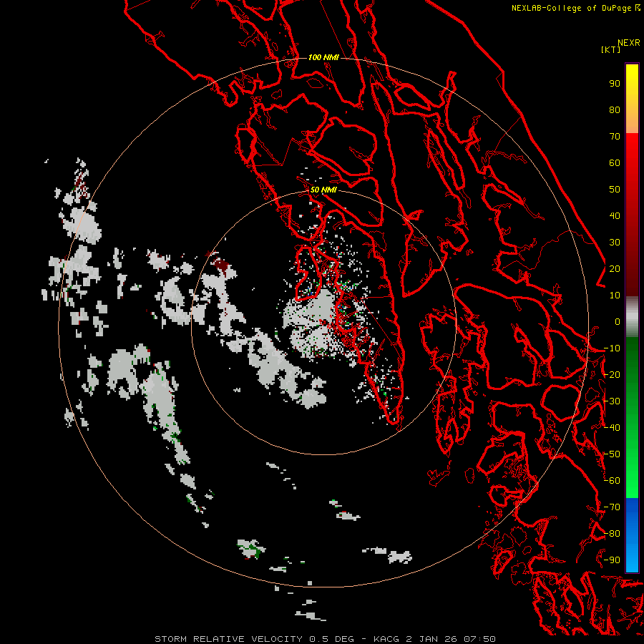Select the yellow-orange segment of the color bar
Screen dimensions: 644x644
point(632,99)
